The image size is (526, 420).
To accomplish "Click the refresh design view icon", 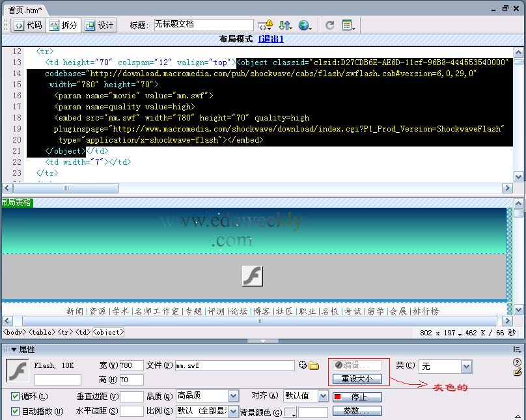I will pyautogui.click(x=330, y=25).
